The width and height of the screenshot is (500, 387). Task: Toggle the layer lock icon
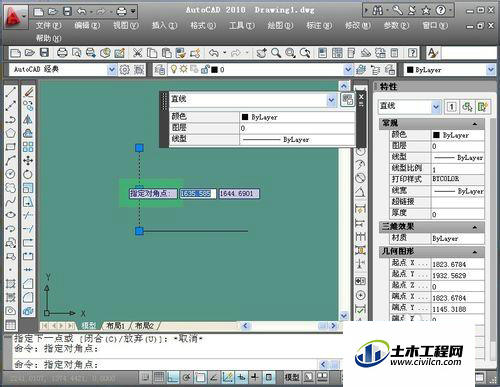tap(205, 69)
